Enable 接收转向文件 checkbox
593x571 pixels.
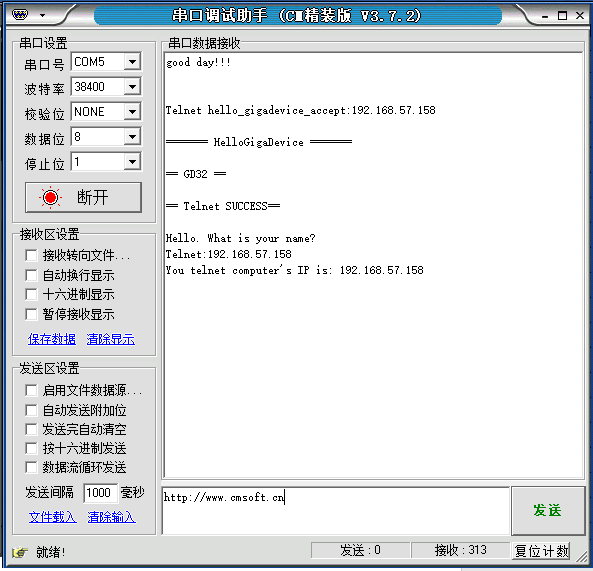31,255
